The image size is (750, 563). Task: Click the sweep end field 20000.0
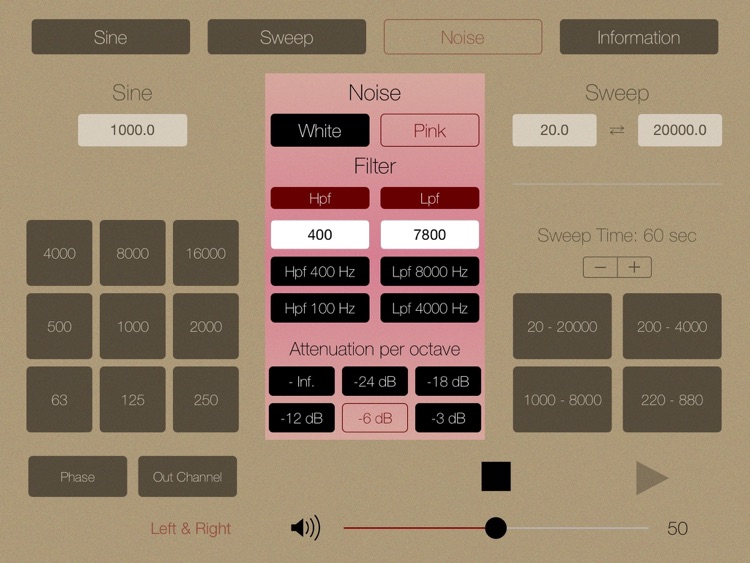(x=680, y=130)
